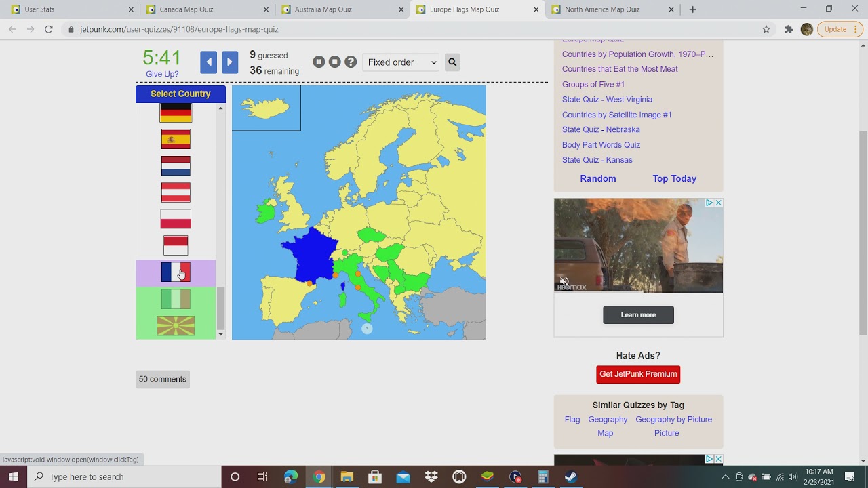Select the North Macedonia flag
The width and height of the screenshot is (868, 488).
click(176, 326)
